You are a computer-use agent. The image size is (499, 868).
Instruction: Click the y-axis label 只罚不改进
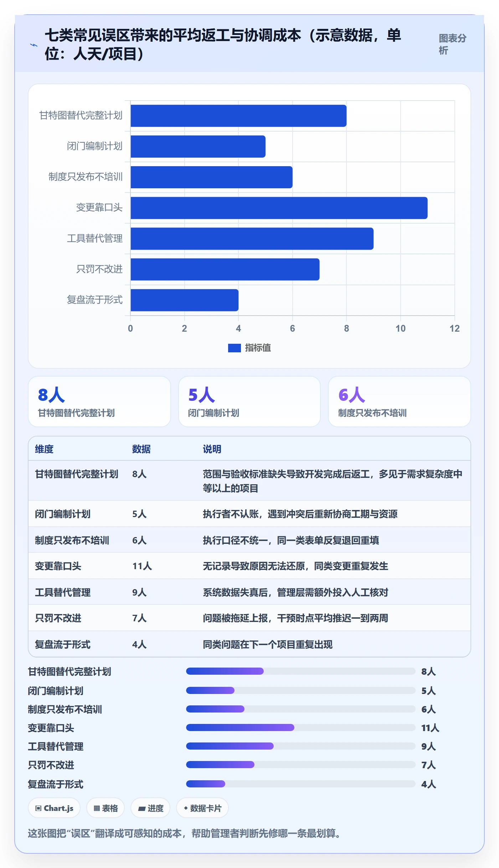[99, 269]
